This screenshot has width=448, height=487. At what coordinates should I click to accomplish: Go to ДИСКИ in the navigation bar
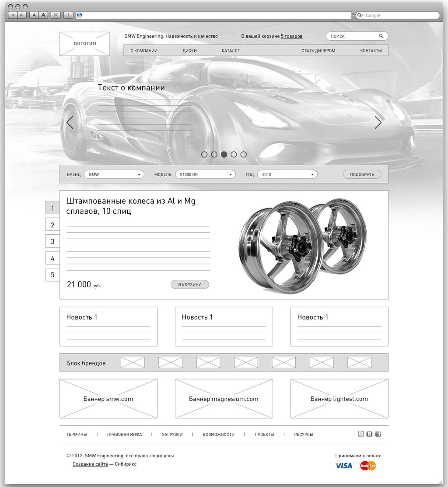pyautogui.click(x=189, y=51)
